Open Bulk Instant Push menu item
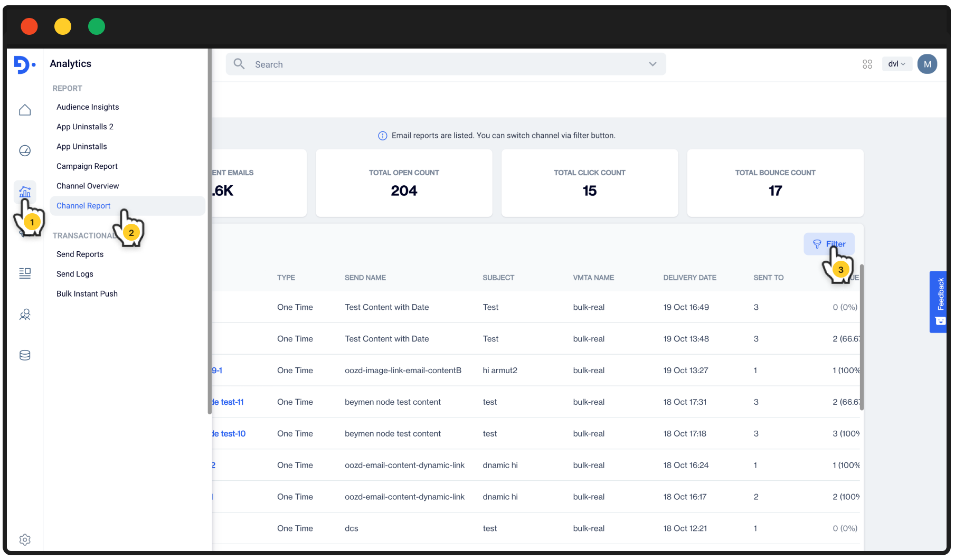The width and height of the screenshot is (955, 560). click(87, 293)
